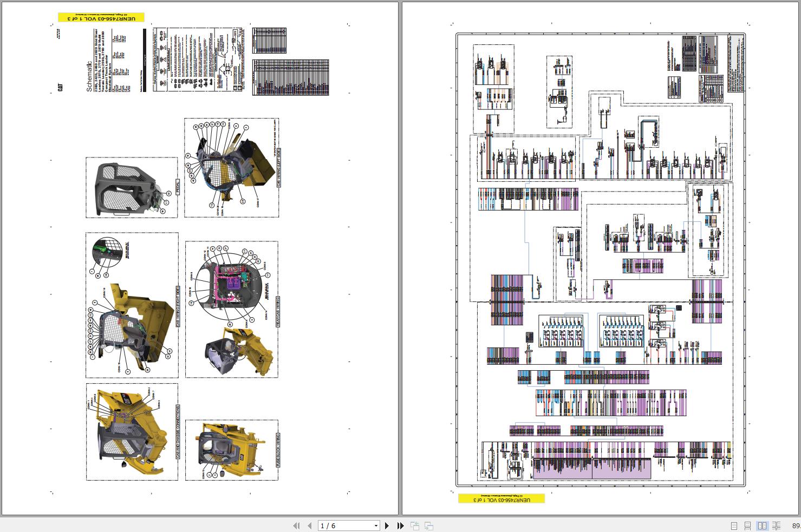This screenshot has height=532, width=801.
Task: Advance using the next page icon
Action: coord(387,526)
